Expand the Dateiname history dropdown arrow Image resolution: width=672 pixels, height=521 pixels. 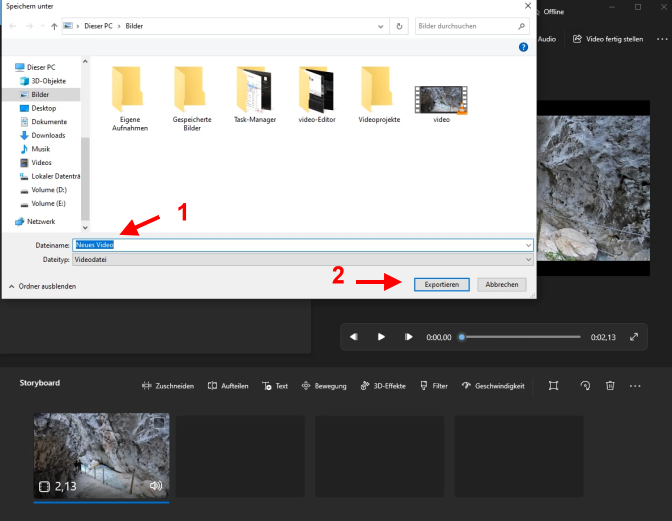527,244
